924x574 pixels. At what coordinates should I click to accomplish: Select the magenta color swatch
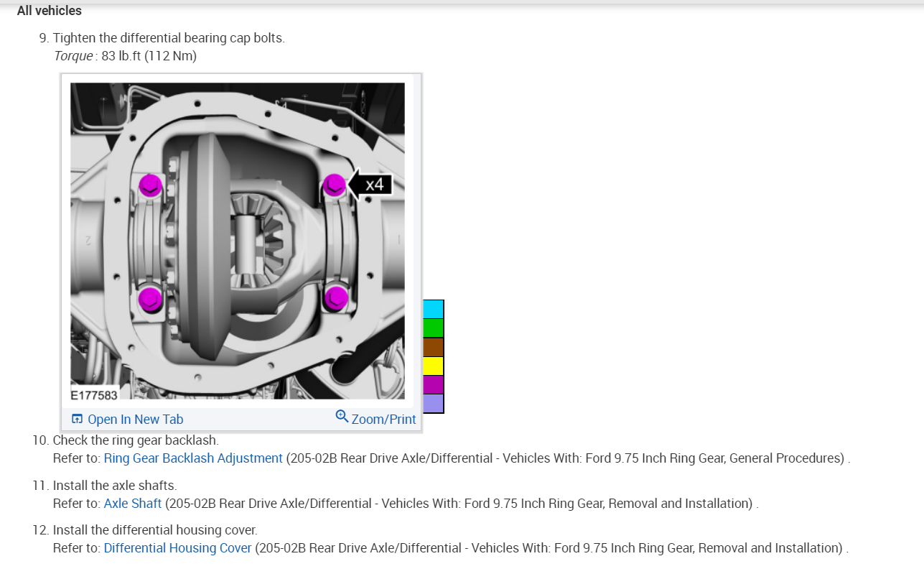(433, 384)
